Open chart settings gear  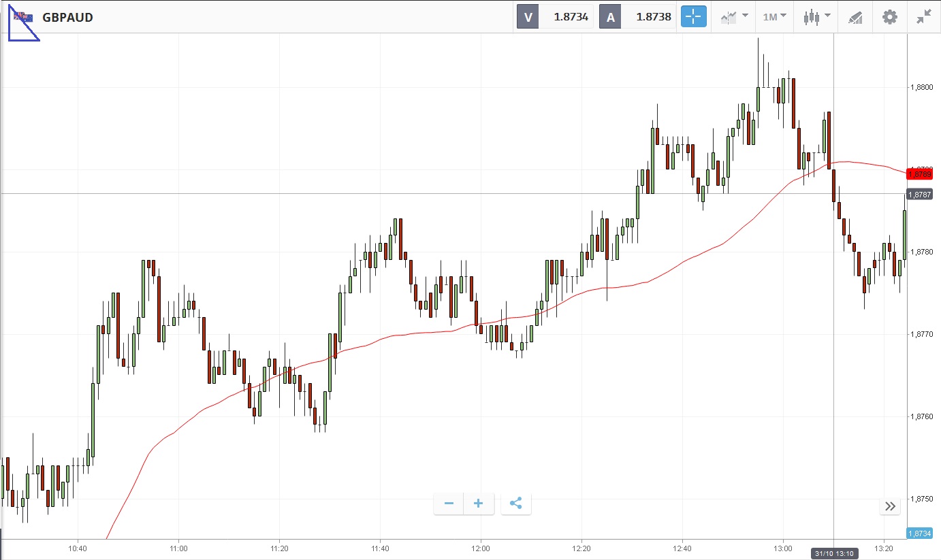tap(889, 17)
